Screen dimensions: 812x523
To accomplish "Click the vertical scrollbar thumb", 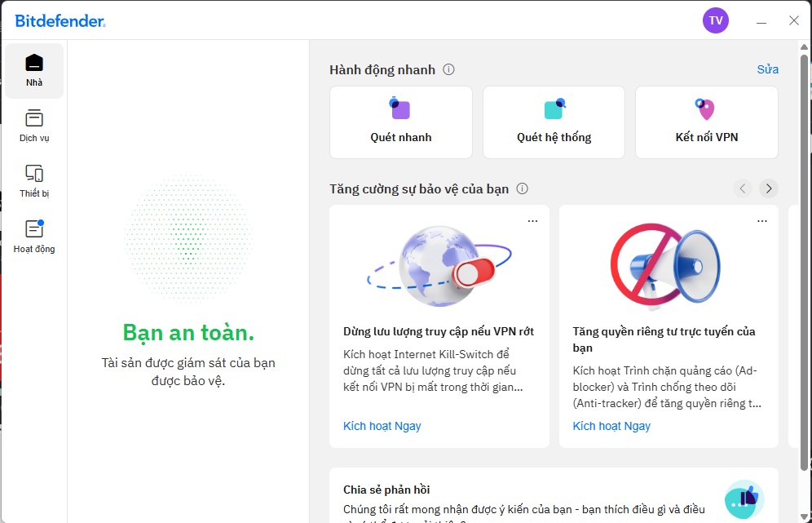I will pos(804,262).
